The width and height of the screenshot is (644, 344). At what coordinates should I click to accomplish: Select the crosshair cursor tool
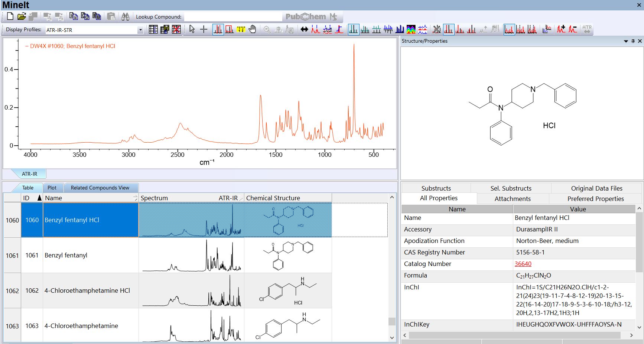coord(204,29)
